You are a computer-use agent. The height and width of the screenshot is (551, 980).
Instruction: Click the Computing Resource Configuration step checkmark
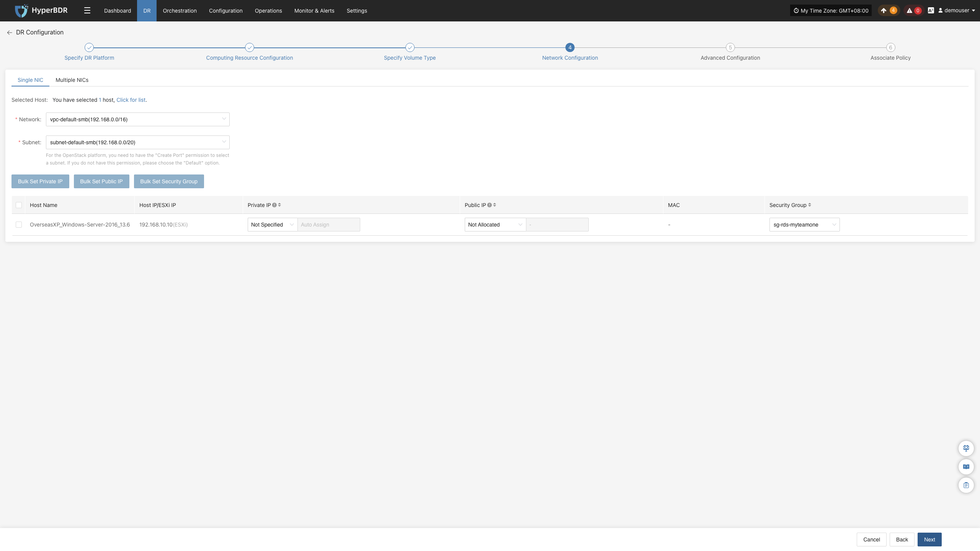250,47
